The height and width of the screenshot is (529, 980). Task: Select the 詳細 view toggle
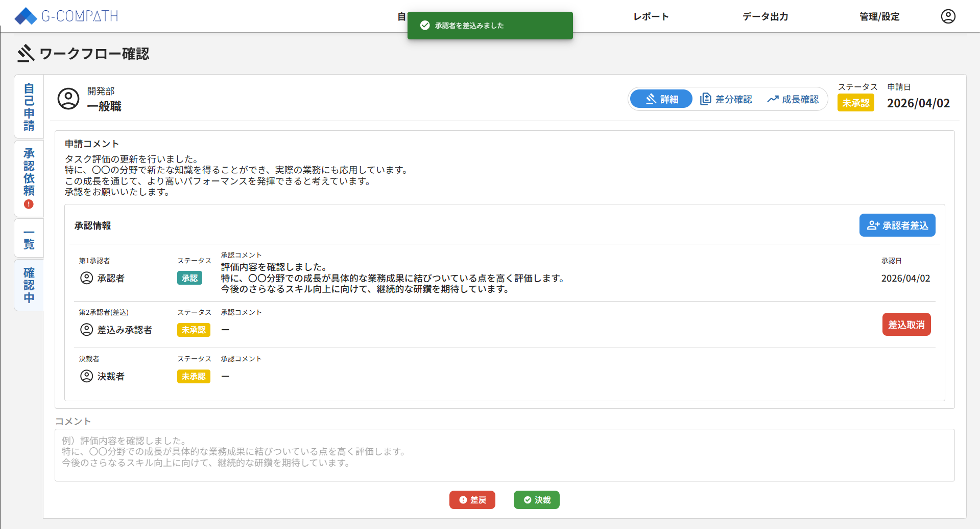coord(661,99)
